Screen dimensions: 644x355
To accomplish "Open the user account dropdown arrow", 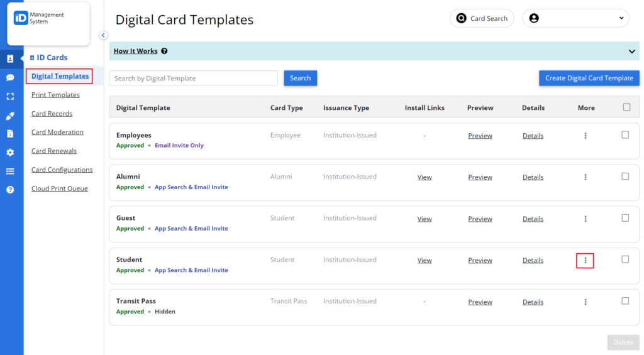I will (x=621, y=18).
